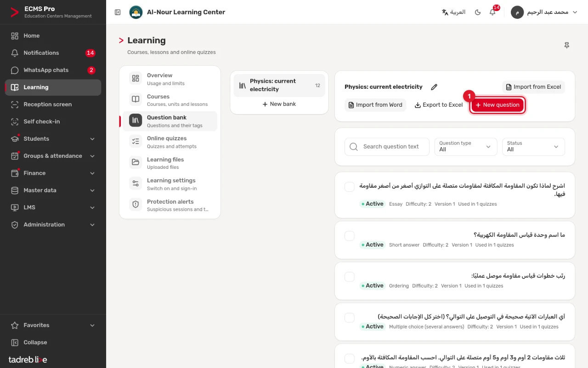
Task: Click the ECMS Pro logo
Action: point(15,12)
